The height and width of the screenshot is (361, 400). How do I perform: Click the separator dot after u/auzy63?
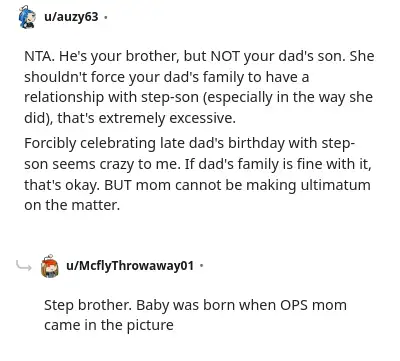(x=106, y=17)
